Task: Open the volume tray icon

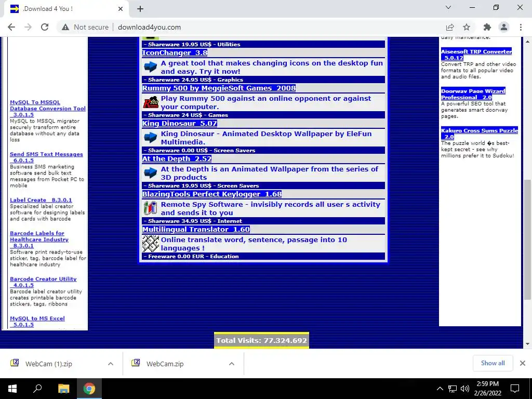Action: pos(465,389)
